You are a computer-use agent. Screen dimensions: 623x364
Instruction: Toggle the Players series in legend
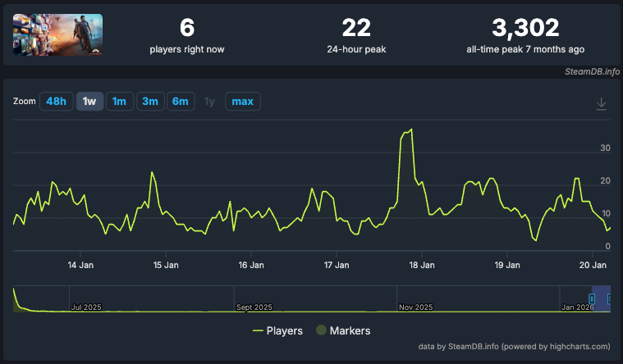tap(278, 330)
